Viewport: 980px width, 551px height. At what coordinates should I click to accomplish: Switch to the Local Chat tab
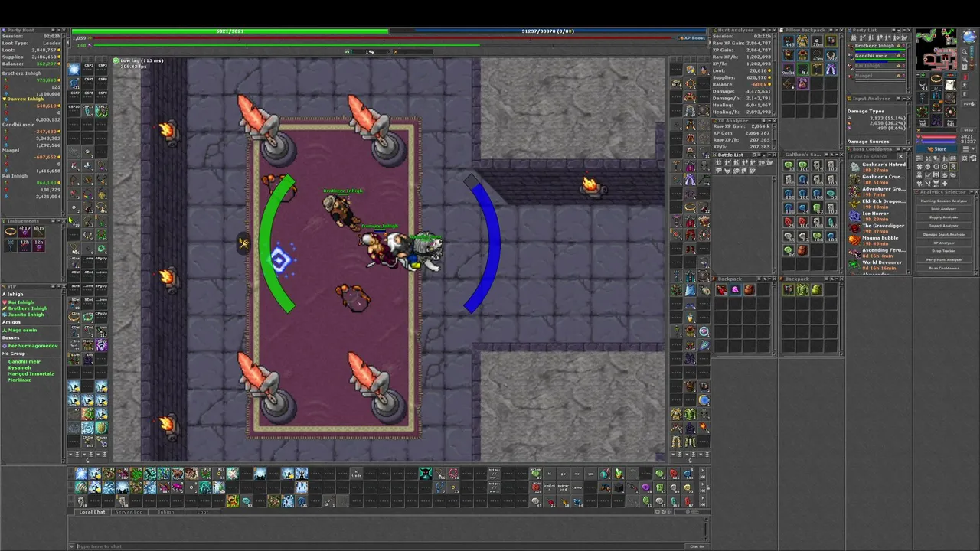click(x=92, y=512)
